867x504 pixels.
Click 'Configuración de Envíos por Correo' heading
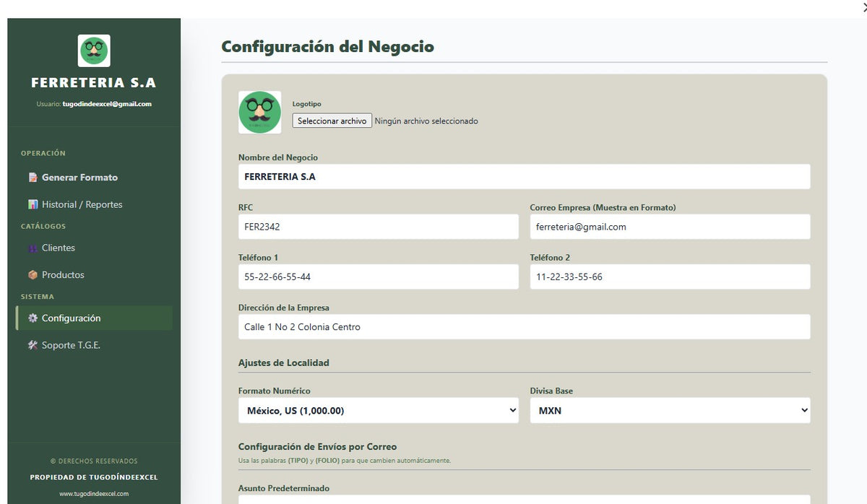coord(318,447)
